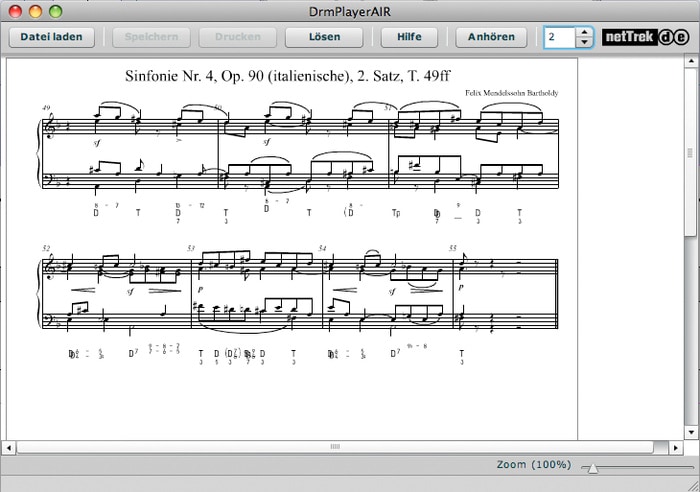
Task: Increase the number stepper value
Action: [584, 32]
